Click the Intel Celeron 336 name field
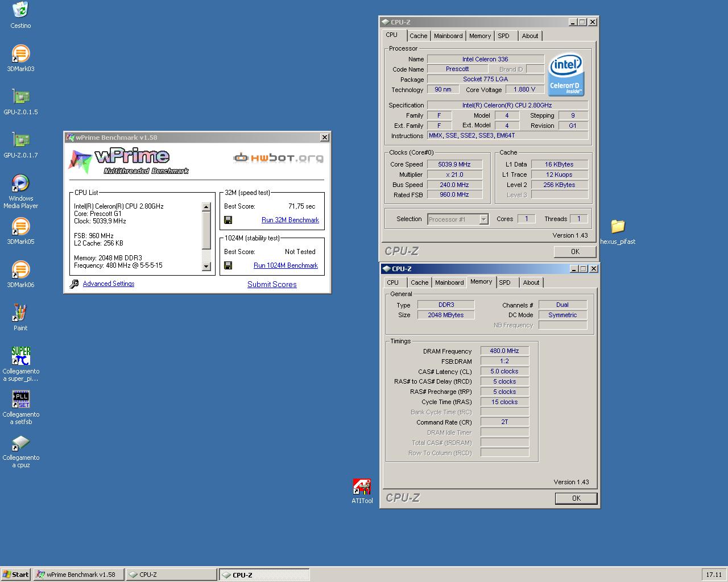728x582 pixels. click(x=485, y=59)
